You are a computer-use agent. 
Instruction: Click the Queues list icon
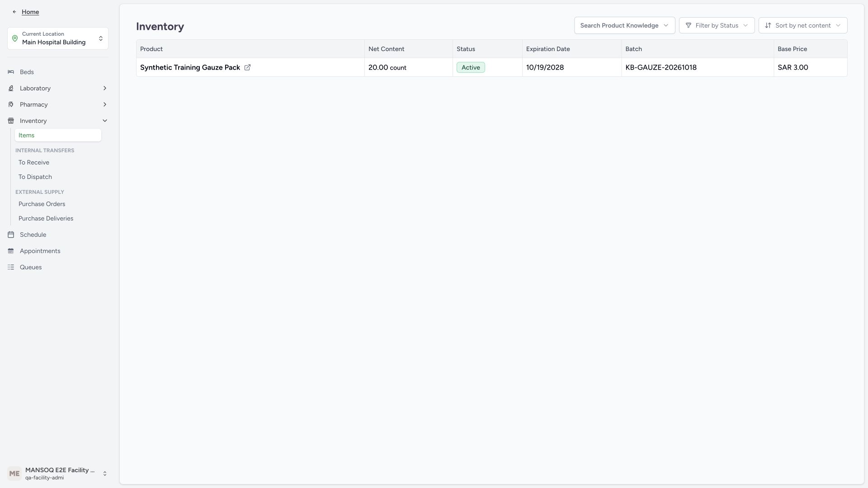(11, 267)
